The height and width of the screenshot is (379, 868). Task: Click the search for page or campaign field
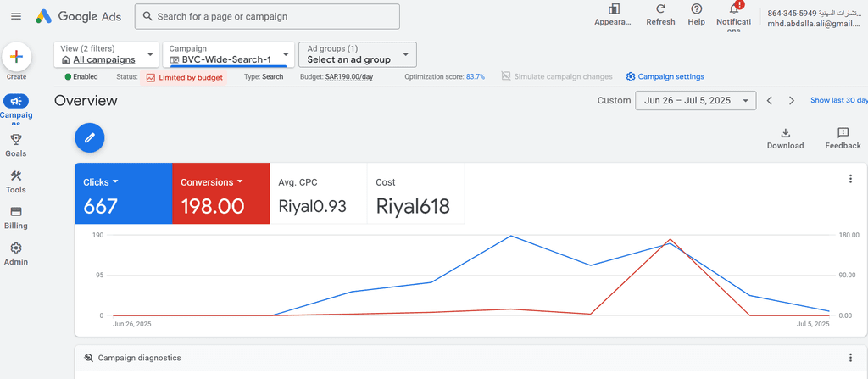[x=267, y=16]
